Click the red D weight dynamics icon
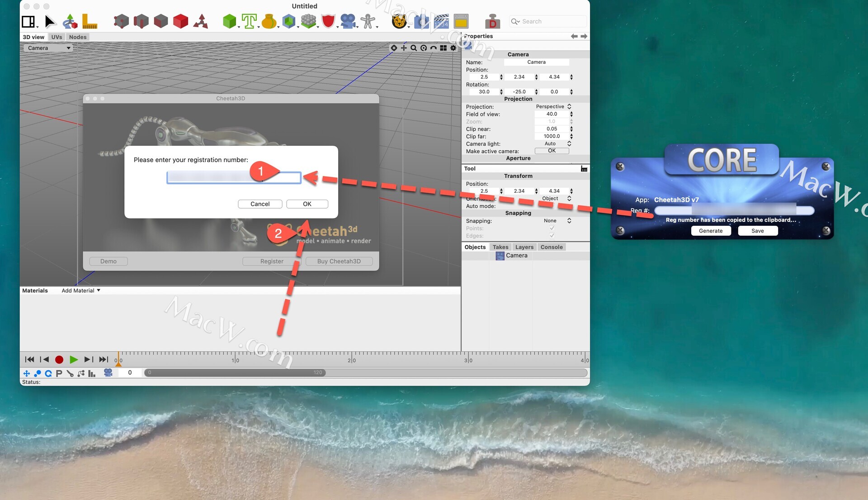 492,21
